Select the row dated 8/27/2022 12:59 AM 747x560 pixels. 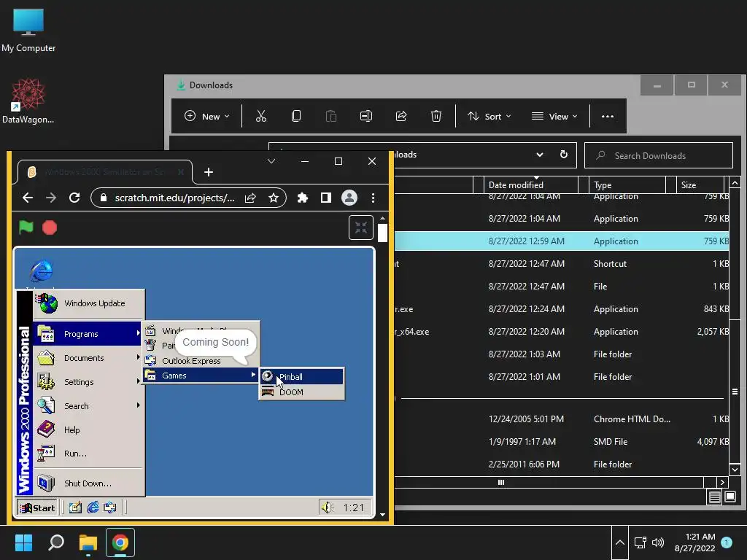pyautogui.click(x=561, y=241)
